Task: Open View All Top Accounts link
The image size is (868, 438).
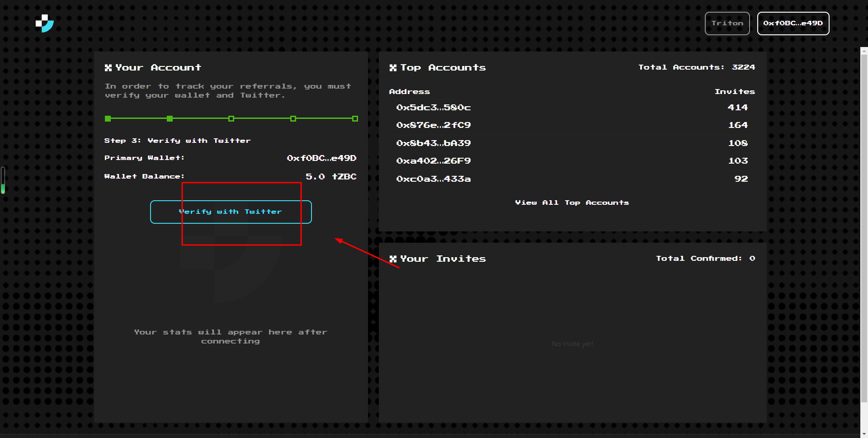Action: coord(572,203)
